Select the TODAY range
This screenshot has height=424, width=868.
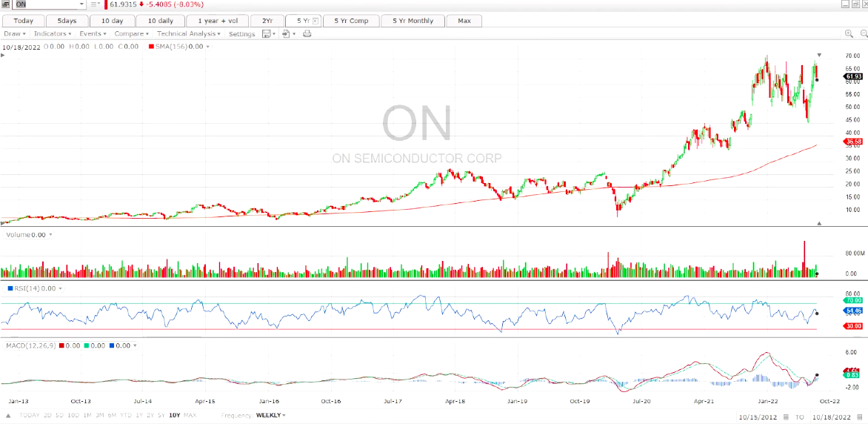point(29,415)
